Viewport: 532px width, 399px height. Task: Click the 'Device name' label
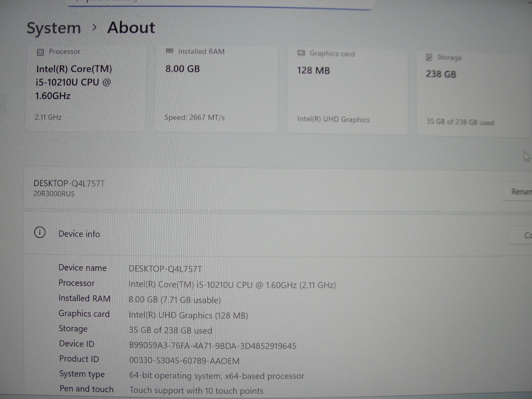[82, 268]
